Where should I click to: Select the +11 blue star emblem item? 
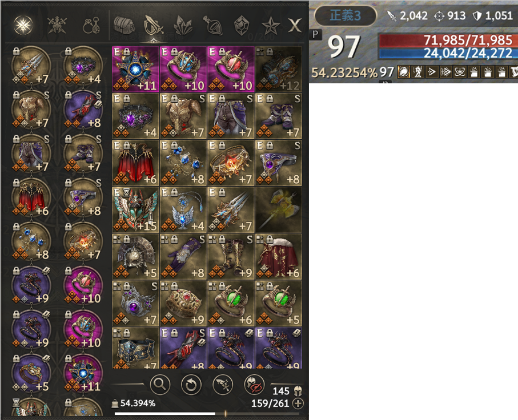coord(135,69)
